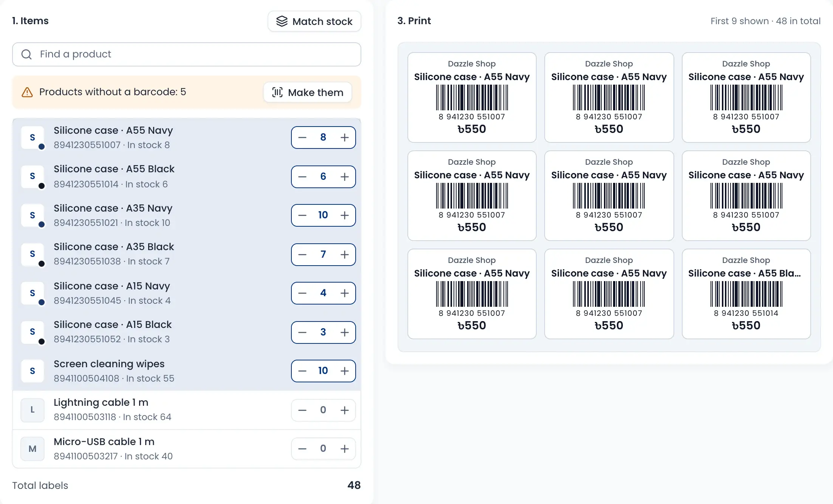Decrease quantity for Silicone case A15 Black
833x504 pixels.
coord(302,332)
